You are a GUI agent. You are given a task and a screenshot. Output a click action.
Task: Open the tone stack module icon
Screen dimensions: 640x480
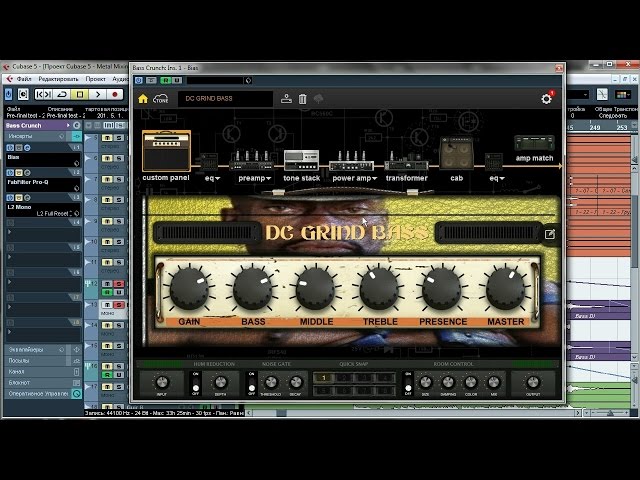(301, 160)
